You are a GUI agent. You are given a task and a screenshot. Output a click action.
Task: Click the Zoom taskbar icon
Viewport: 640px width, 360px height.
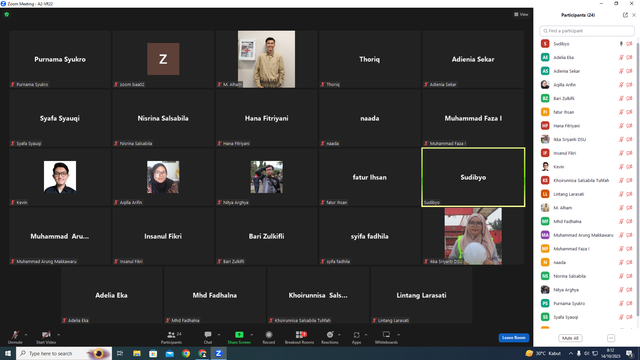[219, 353]
